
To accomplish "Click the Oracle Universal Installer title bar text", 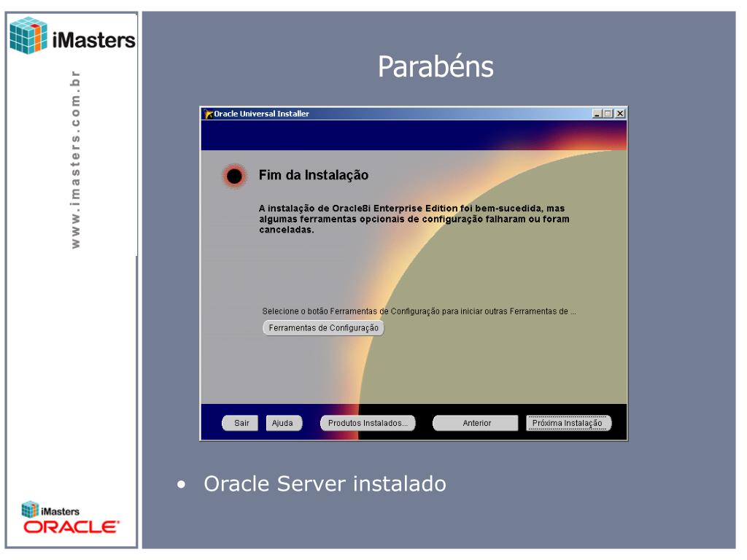I will [x=262, y=114].
